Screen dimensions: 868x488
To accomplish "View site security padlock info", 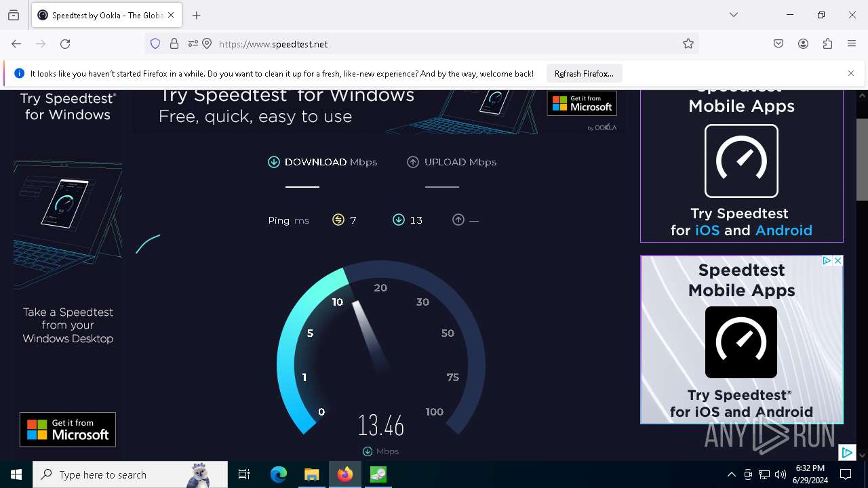I will coord(174,44).
